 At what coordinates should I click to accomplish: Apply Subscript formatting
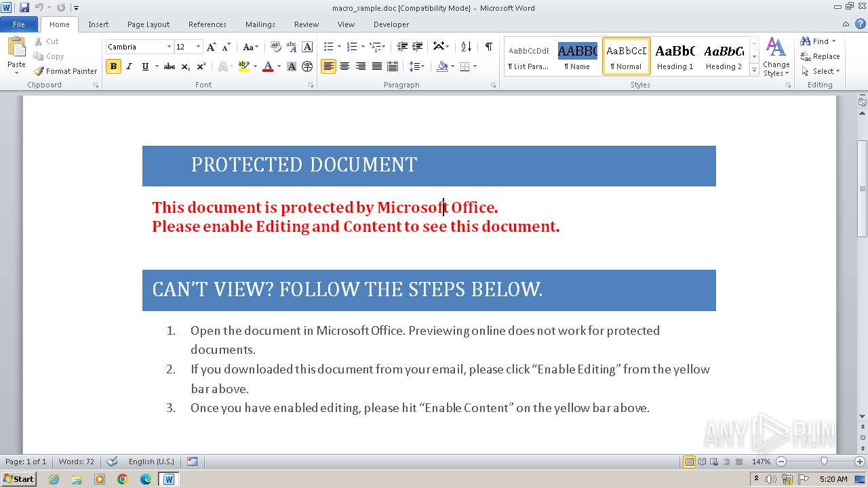click(185, 66)
